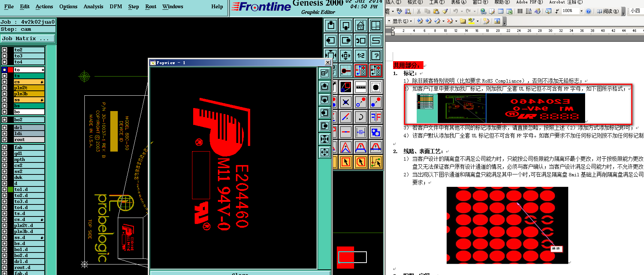Click the mirror F icon
The image size is (644, 275).
[376, 117]
